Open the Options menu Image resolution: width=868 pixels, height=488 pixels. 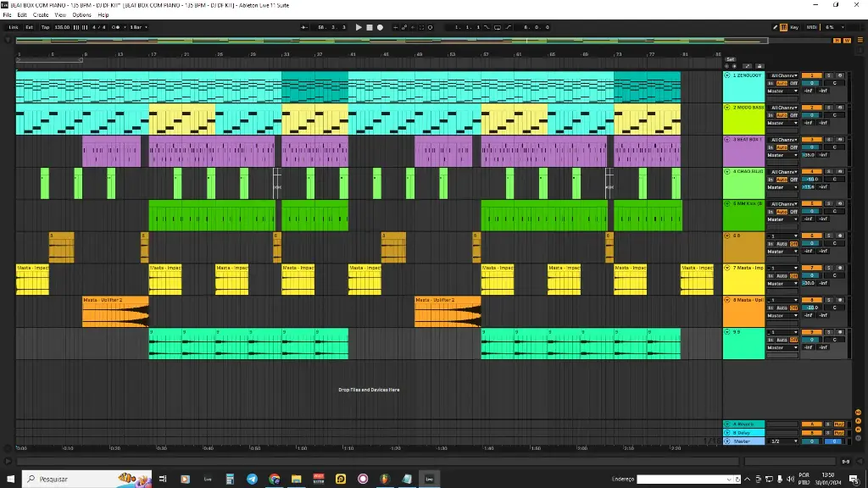82,15
